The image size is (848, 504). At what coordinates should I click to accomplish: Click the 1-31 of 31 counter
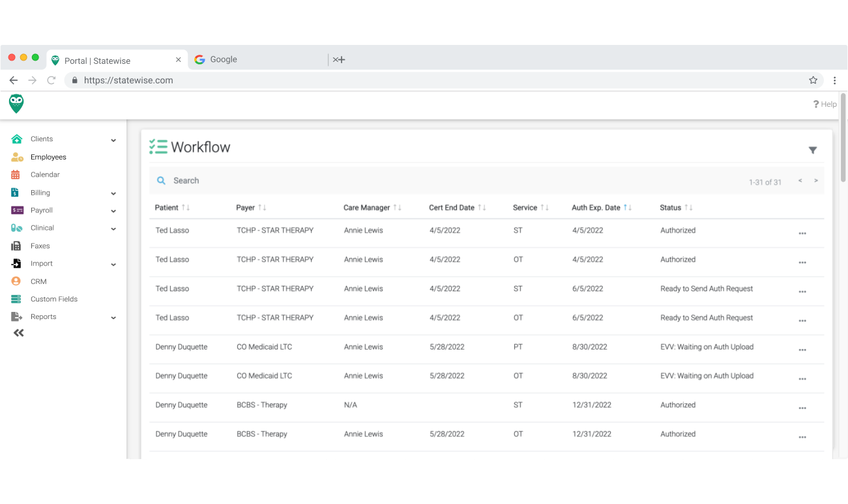(x=765, y=182)
